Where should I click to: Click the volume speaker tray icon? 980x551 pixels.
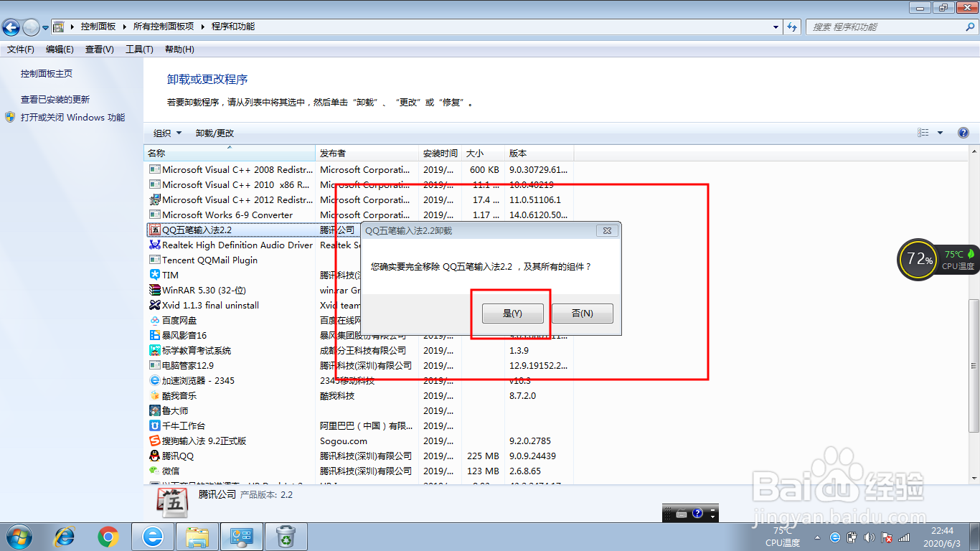pos(870,537)
